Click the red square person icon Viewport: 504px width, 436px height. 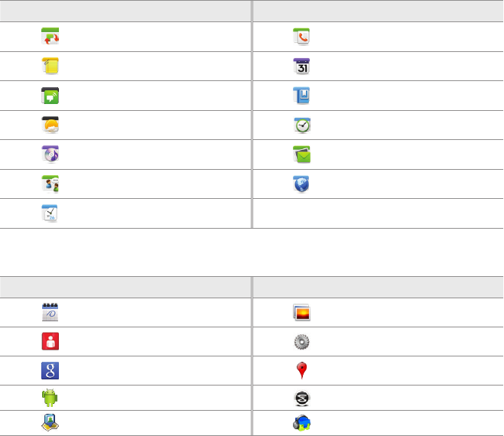[50, 341]
